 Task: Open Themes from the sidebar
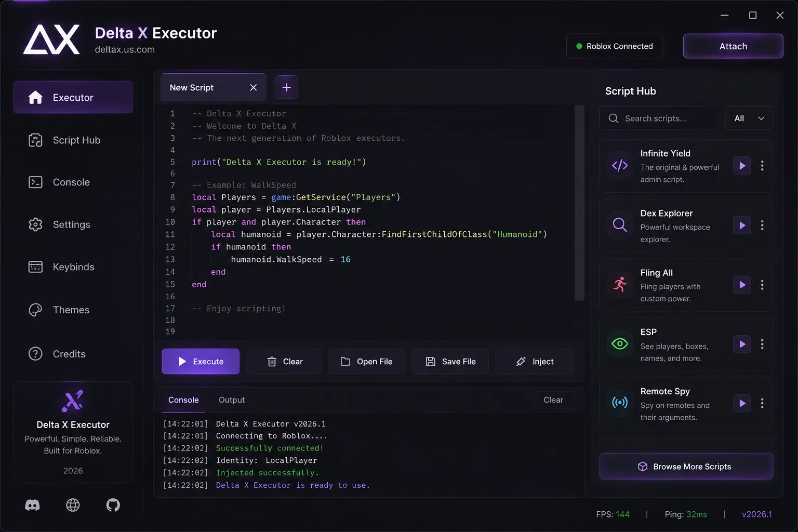coord(73,310)
